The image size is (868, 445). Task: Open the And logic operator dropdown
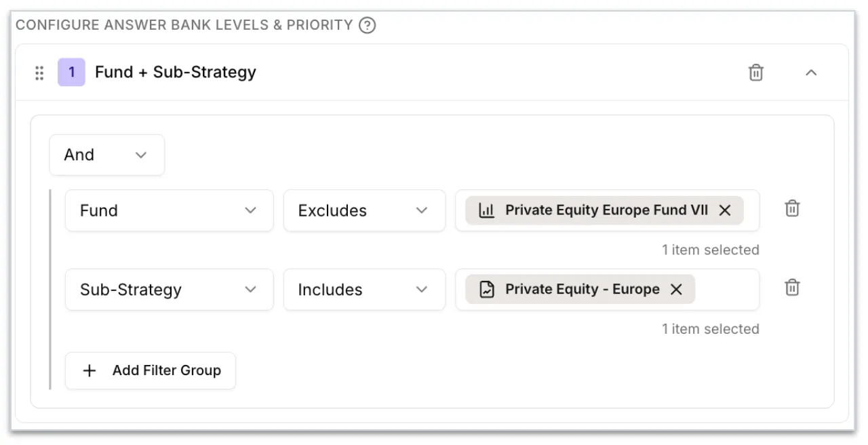click(106, 155)
